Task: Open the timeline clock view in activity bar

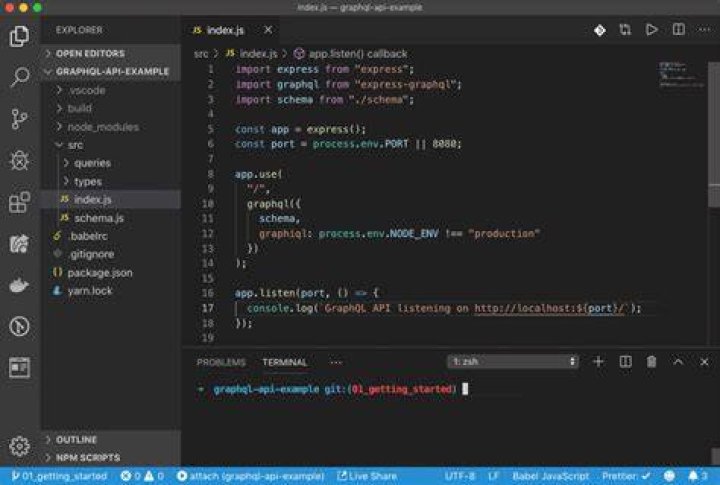Action: pyautogui.click(x=19, y=327)
